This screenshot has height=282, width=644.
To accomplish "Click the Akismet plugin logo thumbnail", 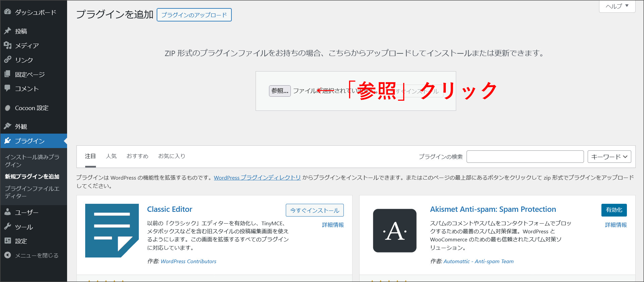I will click(x=395, y=231).
